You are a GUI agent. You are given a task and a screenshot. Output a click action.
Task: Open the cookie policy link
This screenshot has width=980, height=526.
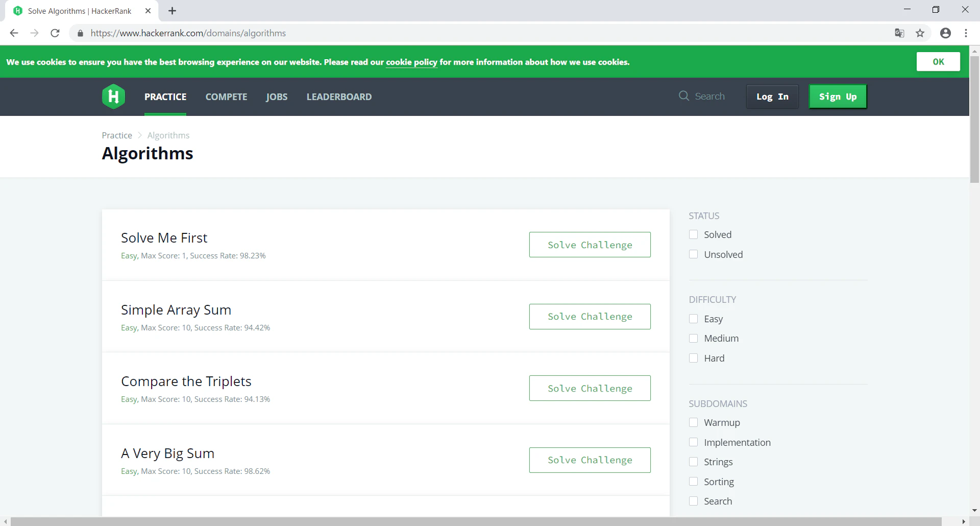(411, 62)
